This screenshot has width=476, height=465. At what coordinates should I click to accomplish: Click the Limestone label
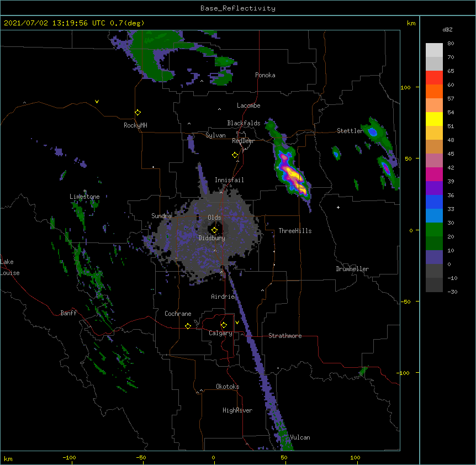84,197
